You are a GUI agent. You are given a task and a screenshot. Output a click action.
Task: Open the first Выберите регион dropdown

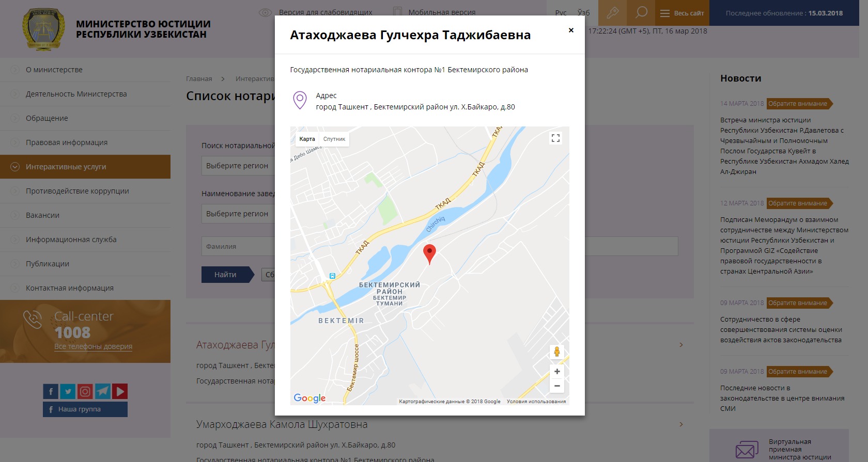pyautogui.click(x=238, y=166)
